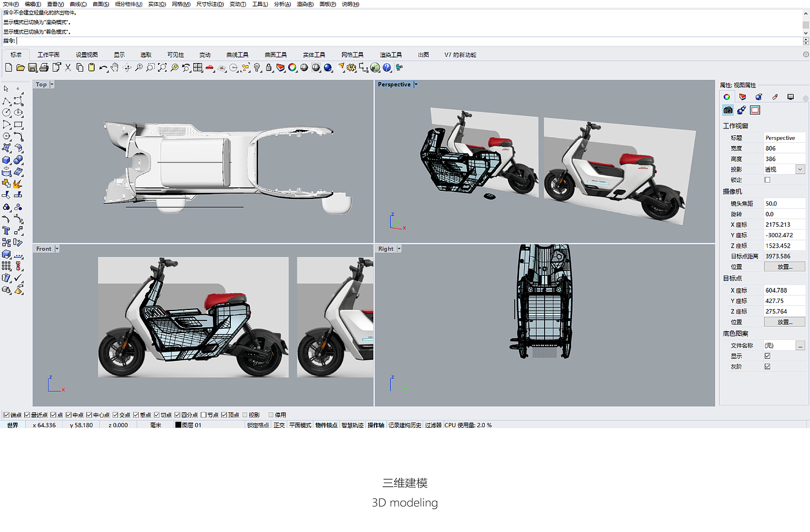This screenshot has width=810, height=532.
Task: Toggle 智慧轨迹 in the status bar
Action: tap(352, 425)
